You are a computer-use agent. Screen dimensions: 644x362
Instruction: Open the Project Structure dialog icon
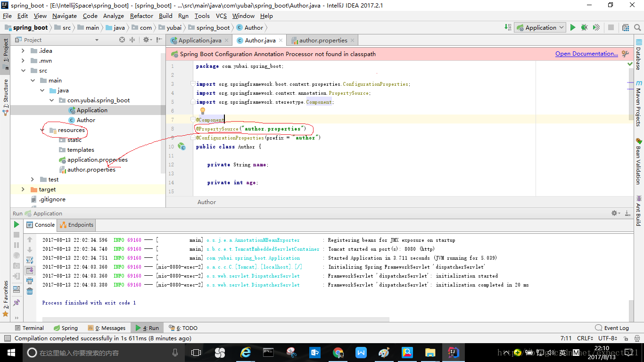click(x=625, y=27)
